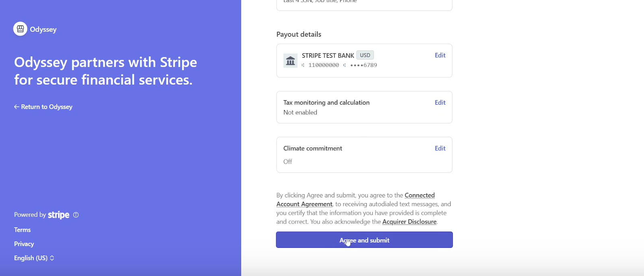The width and height of the screenshot is (644, 276).
Task: Click the Stripe wordmark logo
Action: pos(58,215)
